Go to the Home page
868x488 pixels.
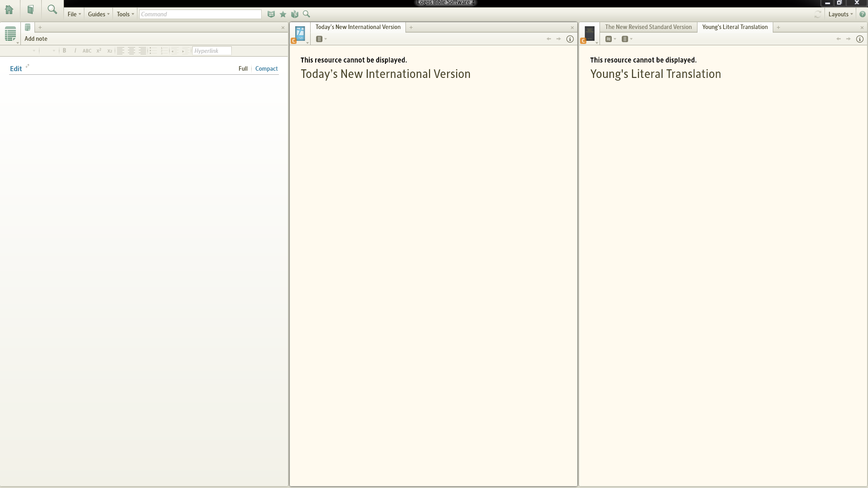9,10
